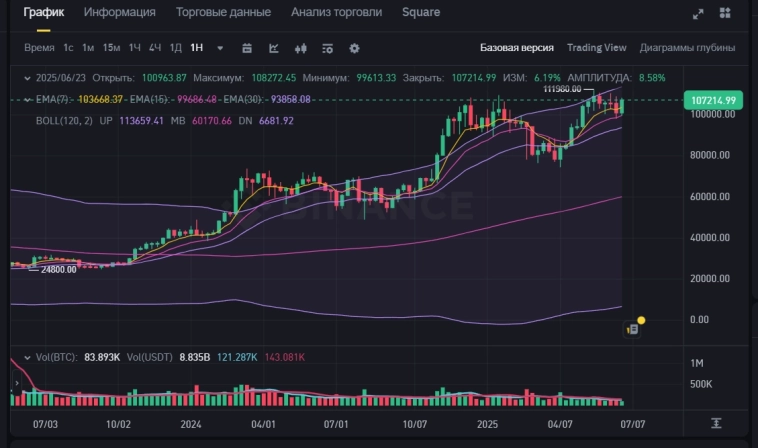Switch to Торговые данные tab

point(223,13)
